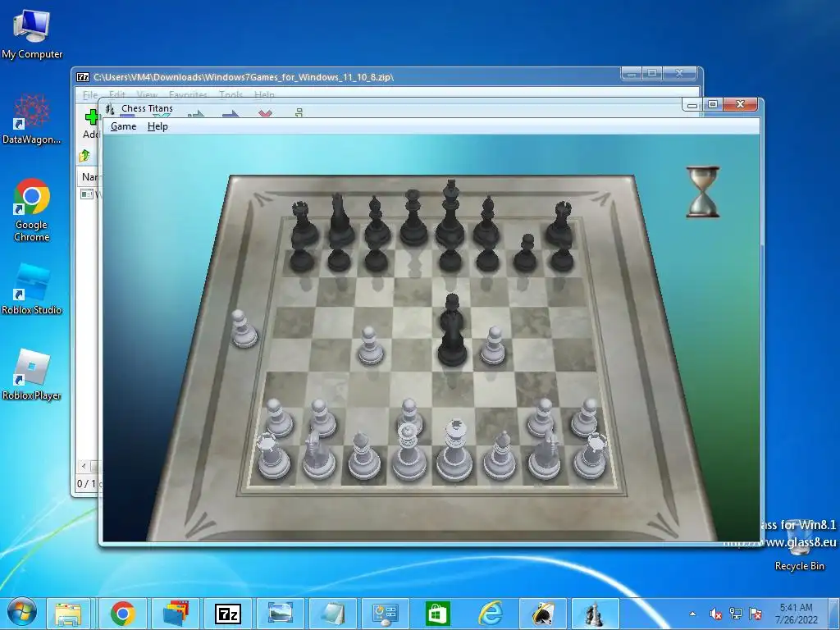Open the green Store taskbar icon
The height and width of the screenshot is (630, 840).
coord(438,614)
